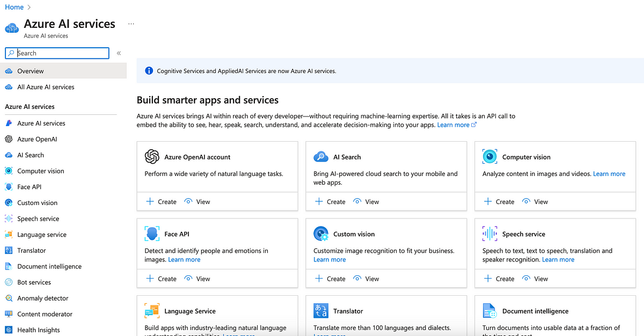Create a Speech service resource
644x336 pixels.
click(x=499, y=279)
